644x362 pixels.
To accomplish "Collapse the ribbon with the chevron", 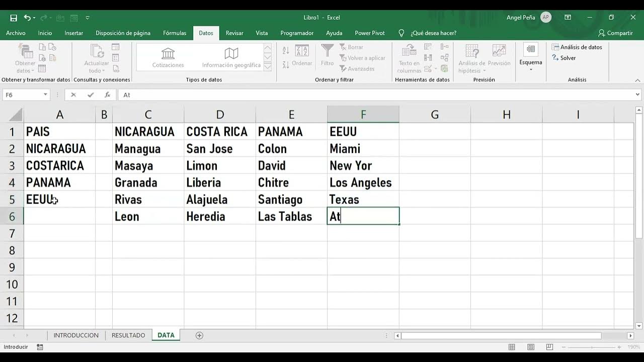I will click(637, 80).
